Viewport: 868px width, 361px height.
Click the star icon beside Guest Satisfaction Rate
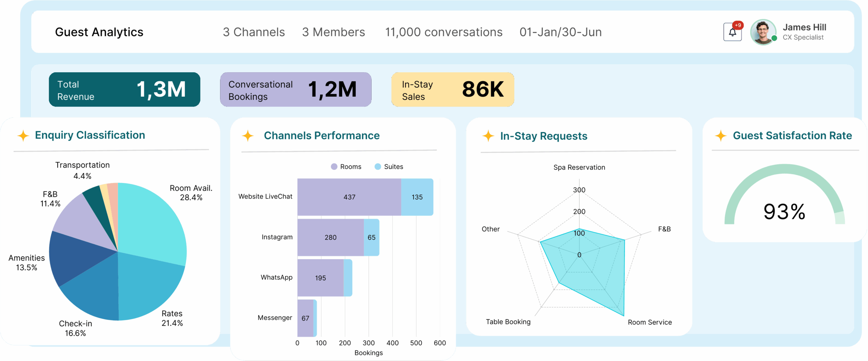pyautogui.click(x=721, y=136)
